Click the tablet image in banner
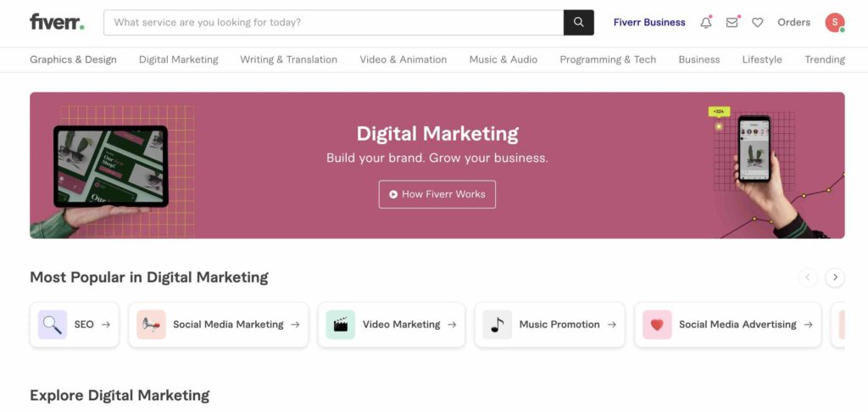 pos(111,166)
